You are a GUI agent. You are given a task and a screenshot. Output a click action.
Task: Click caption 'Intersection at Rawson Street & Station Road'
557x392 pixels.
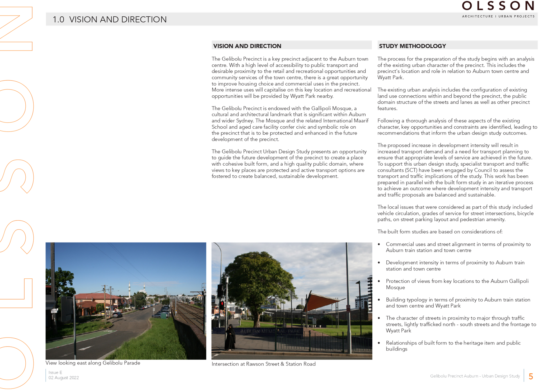pos(263,364)
